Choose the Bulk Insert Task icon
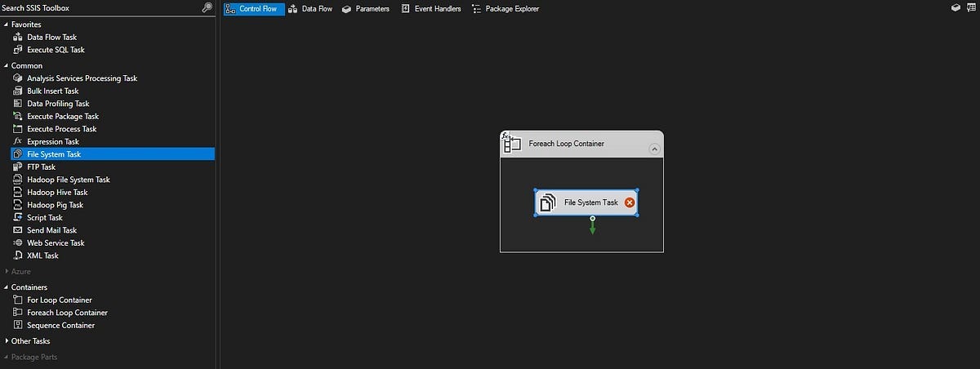 19,91
